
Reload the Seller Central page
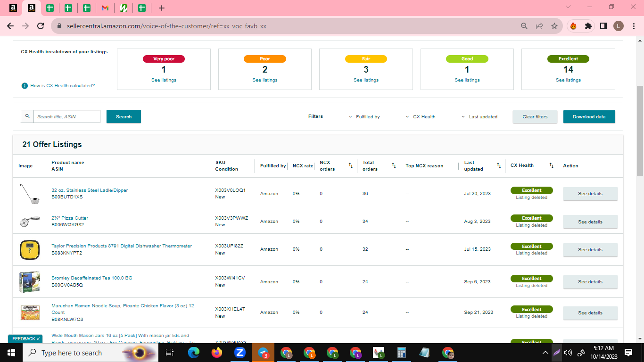coord(41,26)
